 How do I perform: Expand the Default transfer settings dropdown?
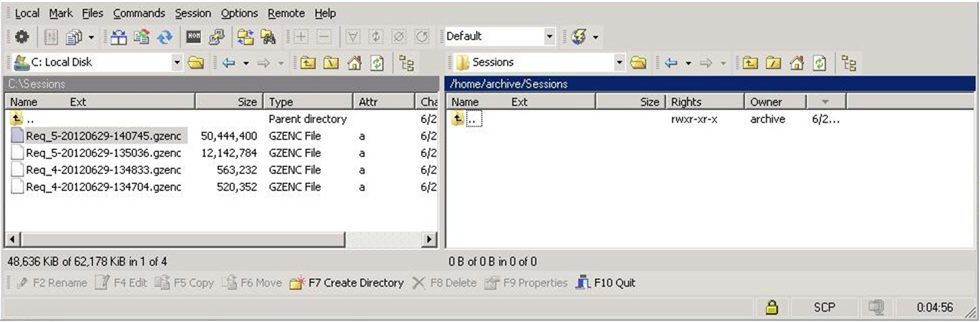(500, 36)
